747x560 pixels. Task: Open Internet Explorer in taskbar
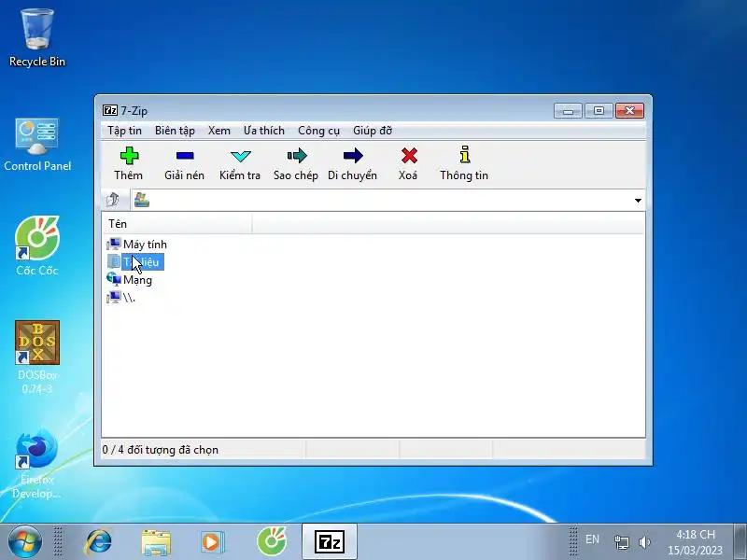(98, 542)
